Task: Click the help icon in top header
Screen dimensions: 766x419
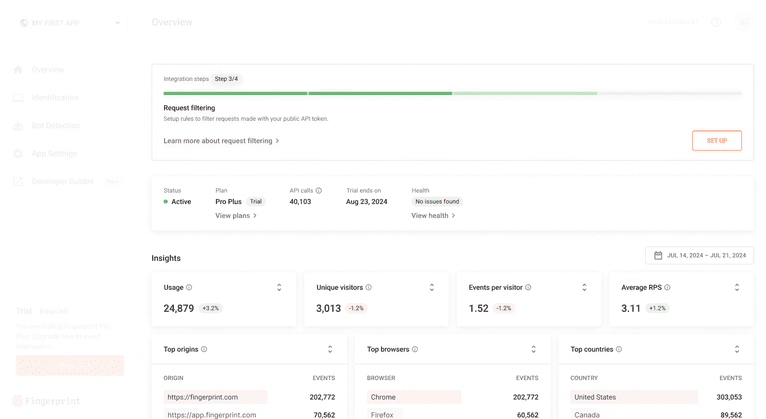Action: click(x=716, y=22)
